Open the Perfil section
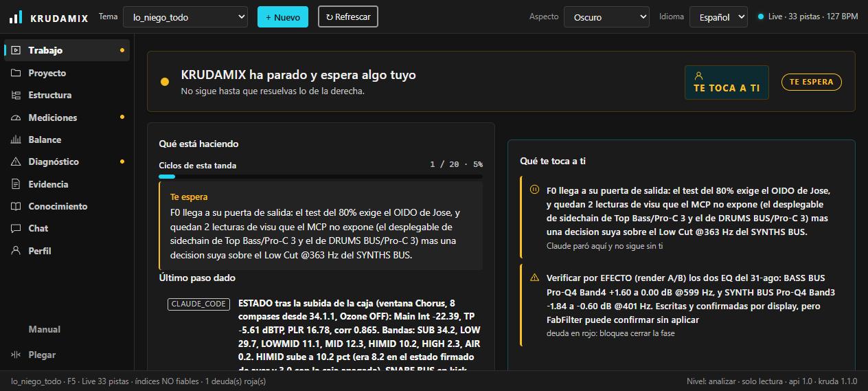Image resolution: width=868 pixels, height=391 pixels. pos(67,251)
